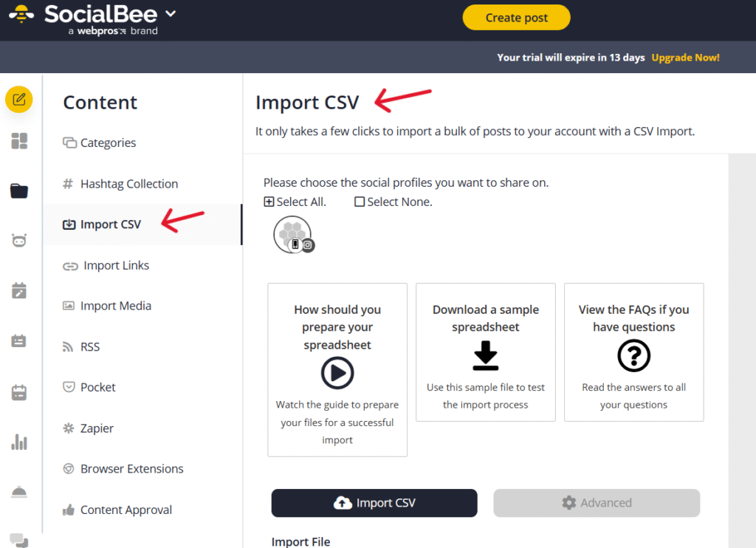Click the Upgrade Now! link
This screenshot has width=756, height=548.
(x=685, y=58)
